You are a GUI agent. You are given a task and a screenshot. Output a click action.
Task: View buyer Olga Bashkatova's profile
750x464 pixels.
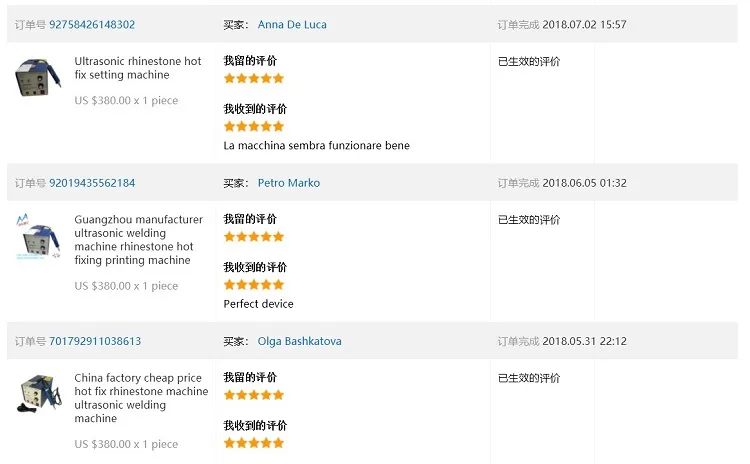tap(299, 341)
